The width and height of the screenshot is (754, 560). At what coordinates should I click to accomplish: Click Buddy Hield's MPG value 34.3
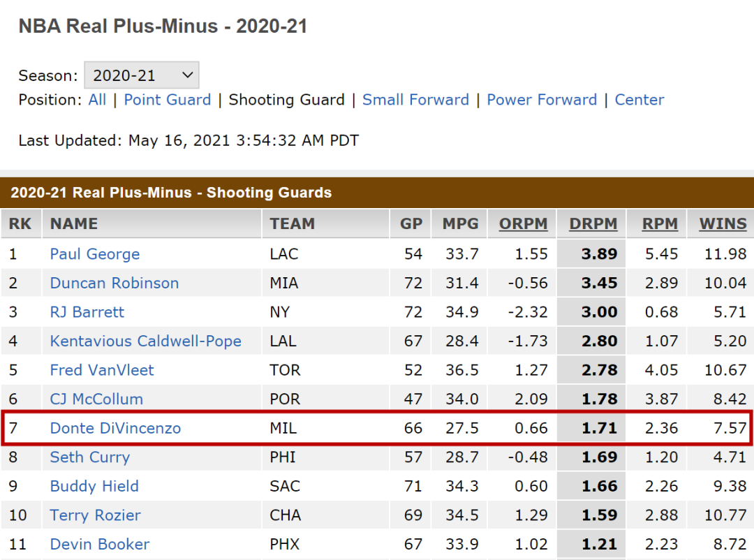(x=462, y=486)
